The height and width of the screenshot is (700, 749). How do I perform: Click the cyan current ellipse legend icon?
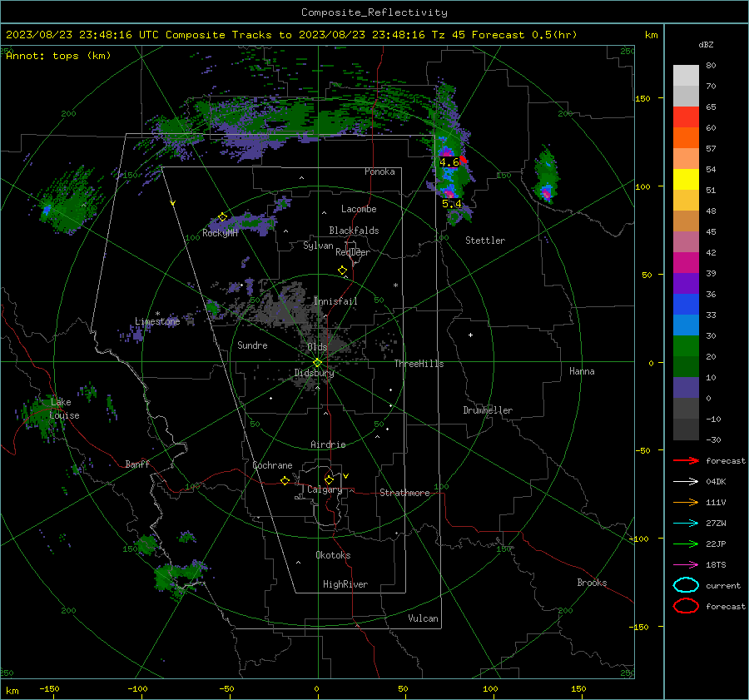coord(686,585)
